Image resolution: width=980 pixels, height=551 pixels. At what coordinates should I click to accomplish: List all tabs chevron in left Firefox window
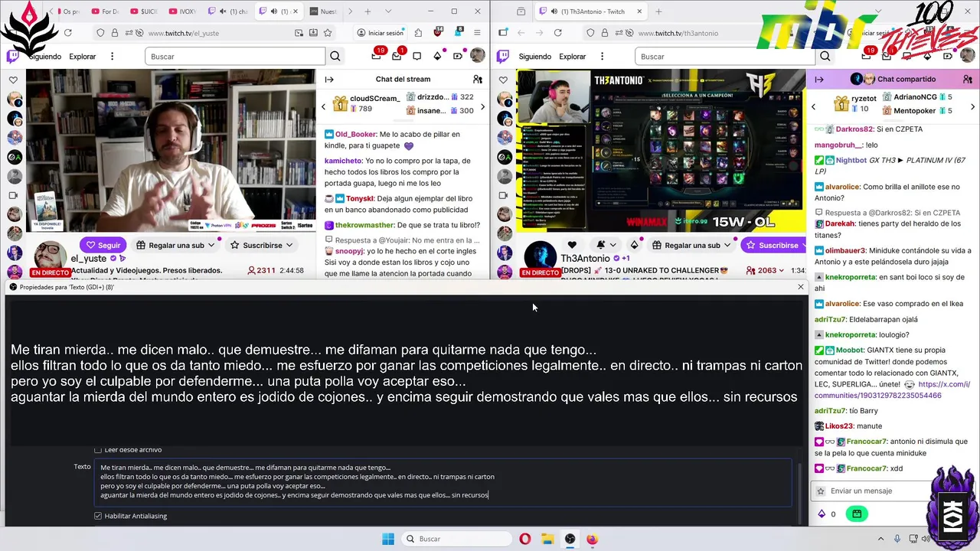click(387, 11)
